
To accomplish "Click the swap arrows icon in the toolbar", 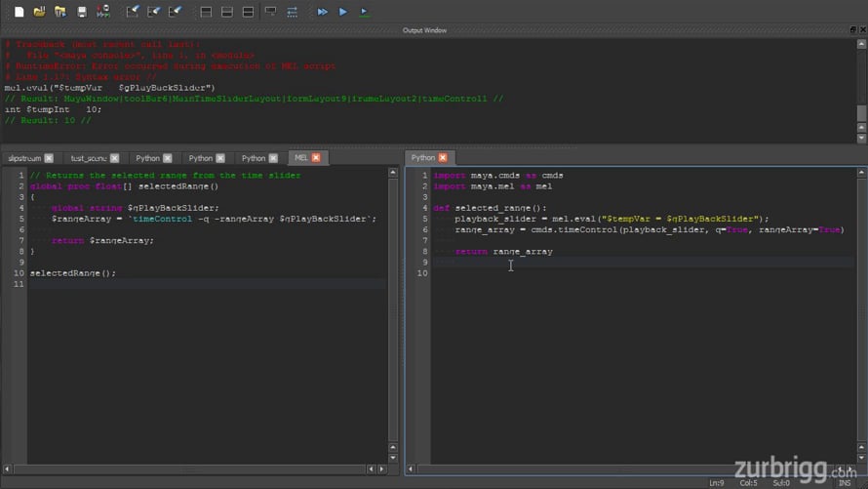I will pyautogui.click(x=292, y=12).
